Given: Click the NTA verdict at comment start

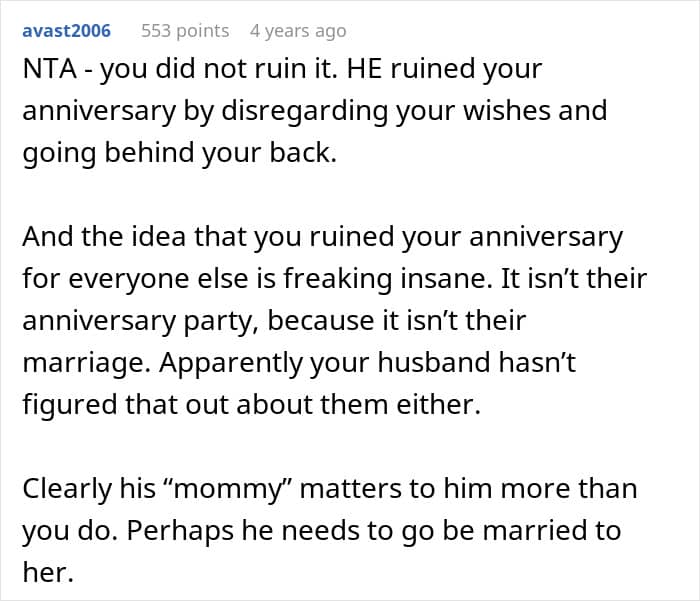Looking at the screenshot, I should [50, 69].
